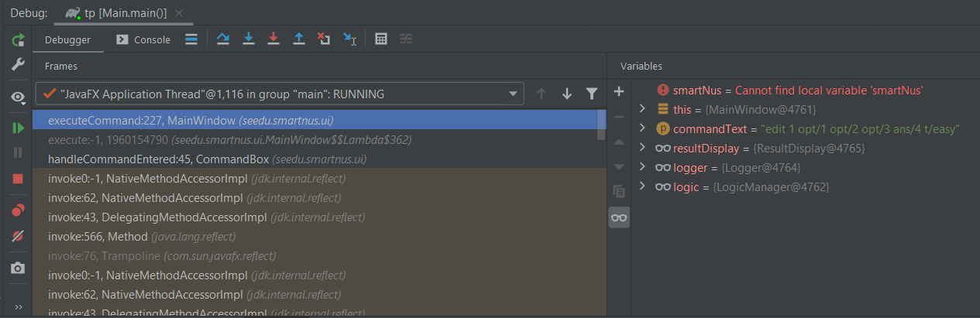This screenshot has height=318, width=980.
Task: Click the Variables panel header
Action: click(x=641, y=67)
